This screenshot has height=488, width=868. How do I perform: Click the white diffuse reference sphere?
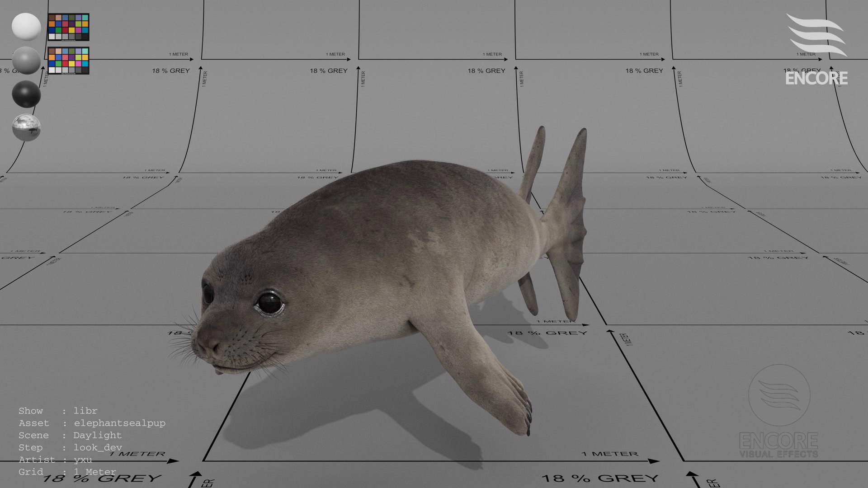click(26, 26)
